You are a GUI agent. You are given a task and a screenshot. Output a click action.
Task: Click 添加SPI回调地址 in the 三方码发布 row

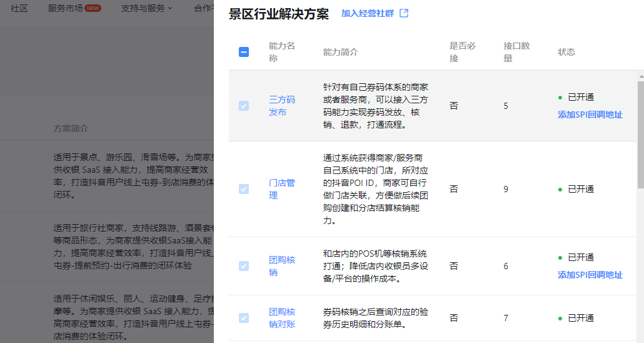pyautogui.click(x=590, y=115)
